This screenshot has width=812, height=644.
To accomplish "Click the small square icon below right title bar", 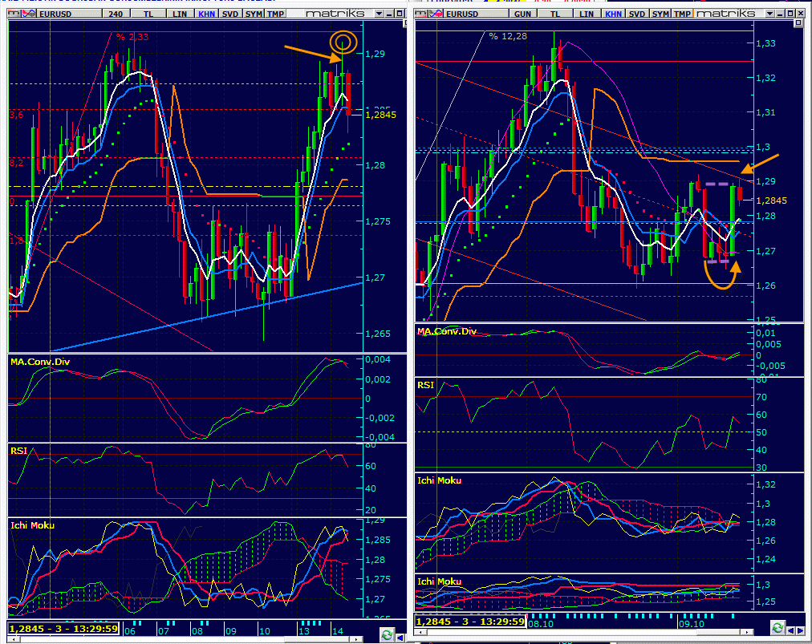I will (800, 24).
